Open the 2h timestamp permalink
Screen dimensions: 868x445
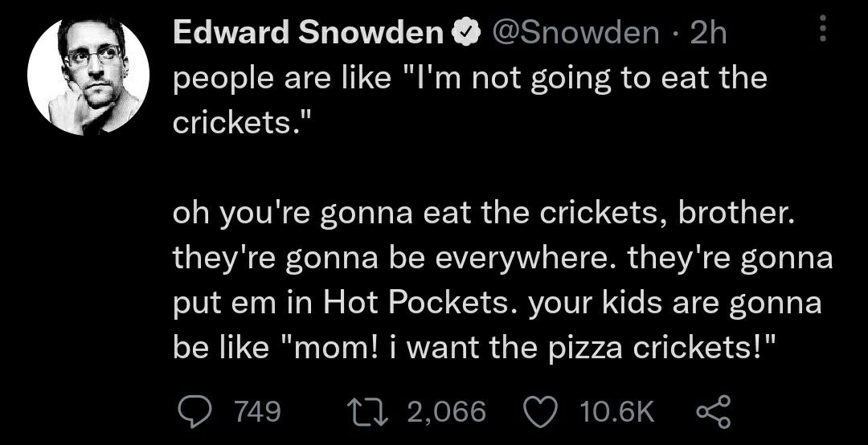(709, 33)
